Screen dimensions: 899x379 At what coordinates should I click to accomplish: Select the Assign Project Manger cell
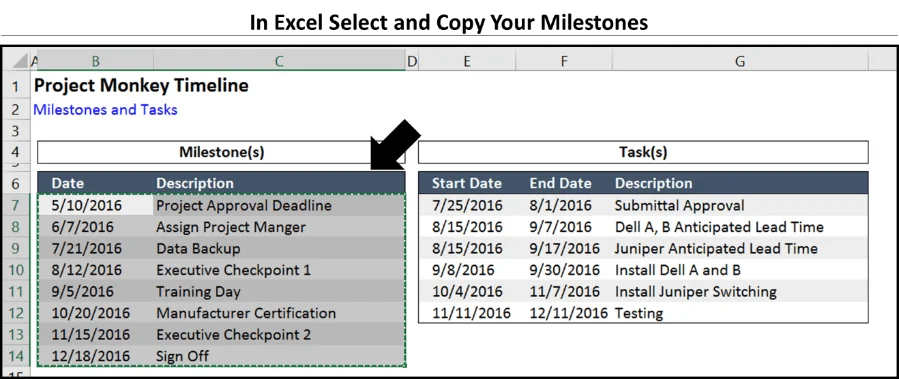(279, 227)
